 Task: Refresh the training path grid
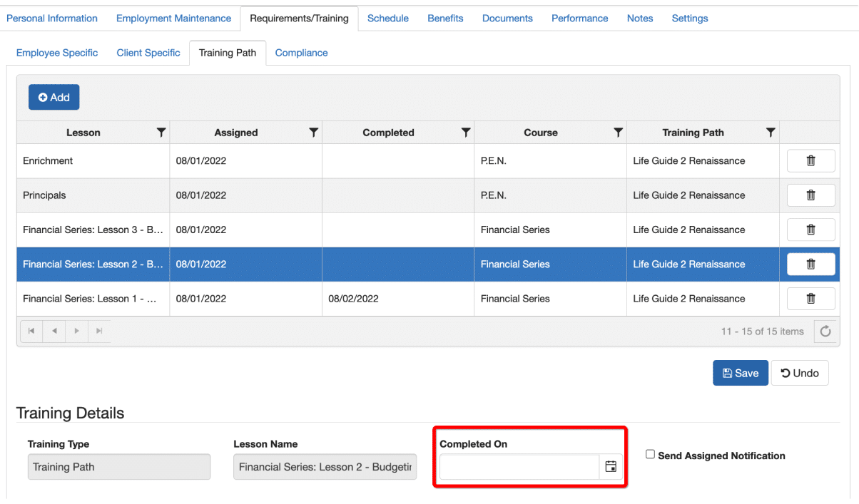[x=825, y=331]
